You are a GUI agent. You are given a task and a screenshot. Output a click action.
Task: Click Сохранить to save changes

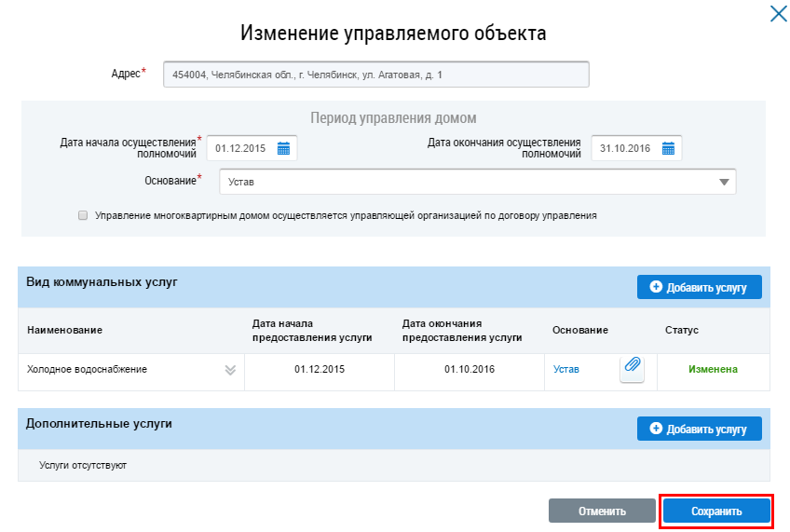pyautogui.click(x=716, y=512)
